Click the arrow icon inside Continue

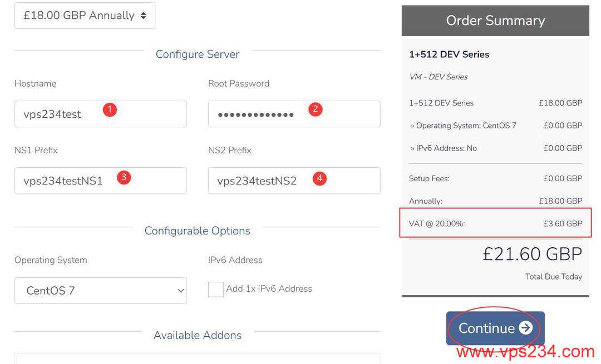coord(525,328)
